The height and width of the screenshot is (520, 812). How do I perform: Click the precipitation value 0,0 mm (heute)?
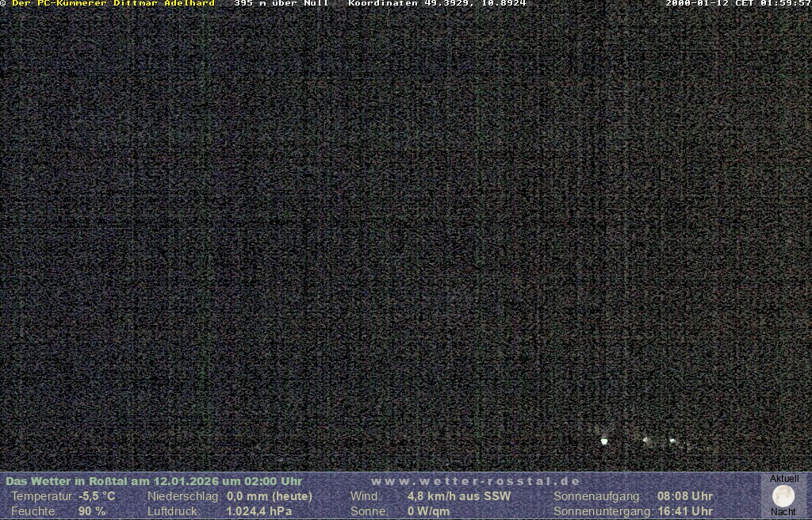tap(270, 496)
